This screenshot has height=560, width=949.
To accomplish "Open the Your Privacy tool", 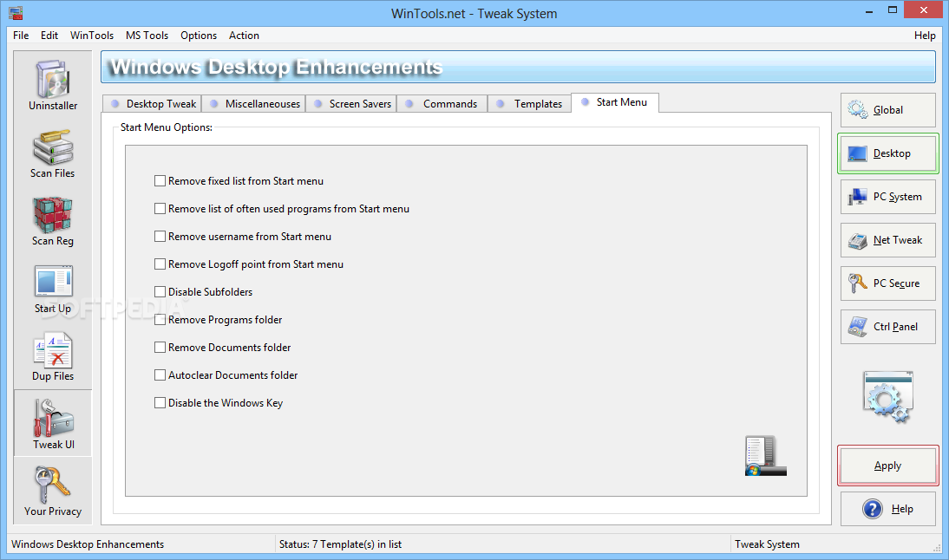I will point(53,491).
